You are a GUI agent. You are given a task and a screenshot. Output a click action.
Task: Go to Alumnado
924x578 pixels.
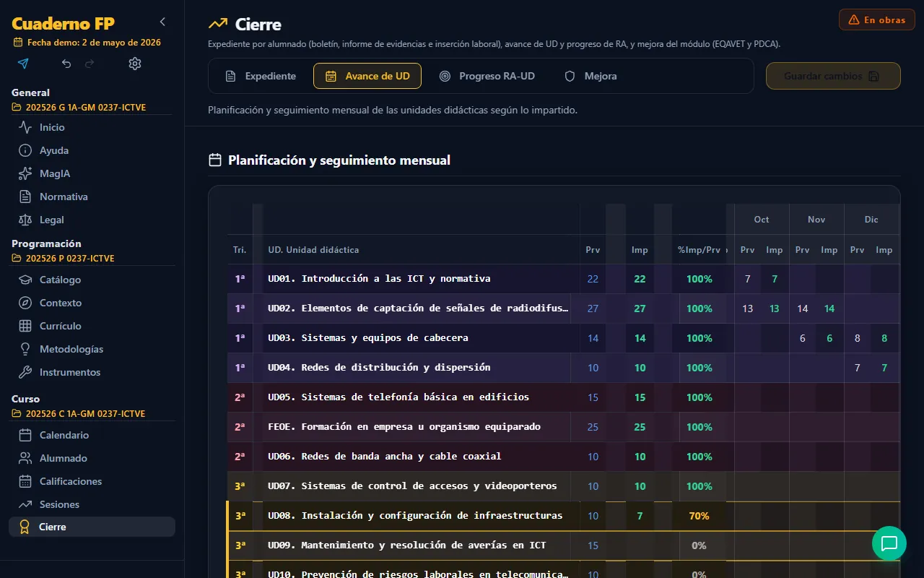92,458
